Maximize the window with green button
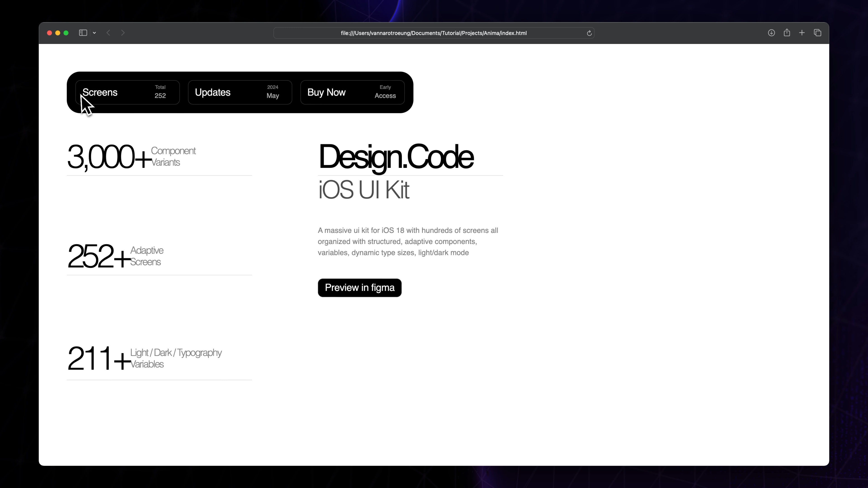The image size is (868, 488). (66, 33)
